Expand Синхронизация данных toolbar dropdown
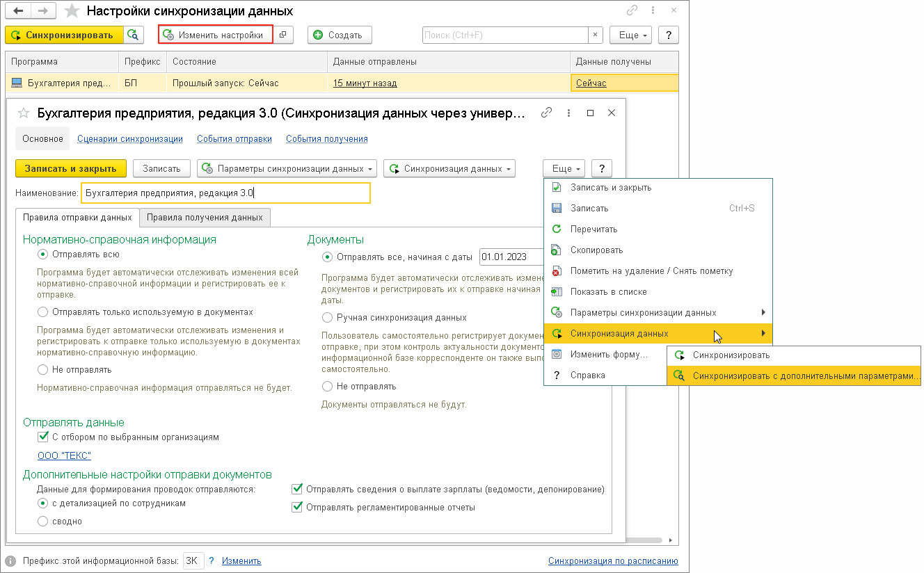 (449, 168)
